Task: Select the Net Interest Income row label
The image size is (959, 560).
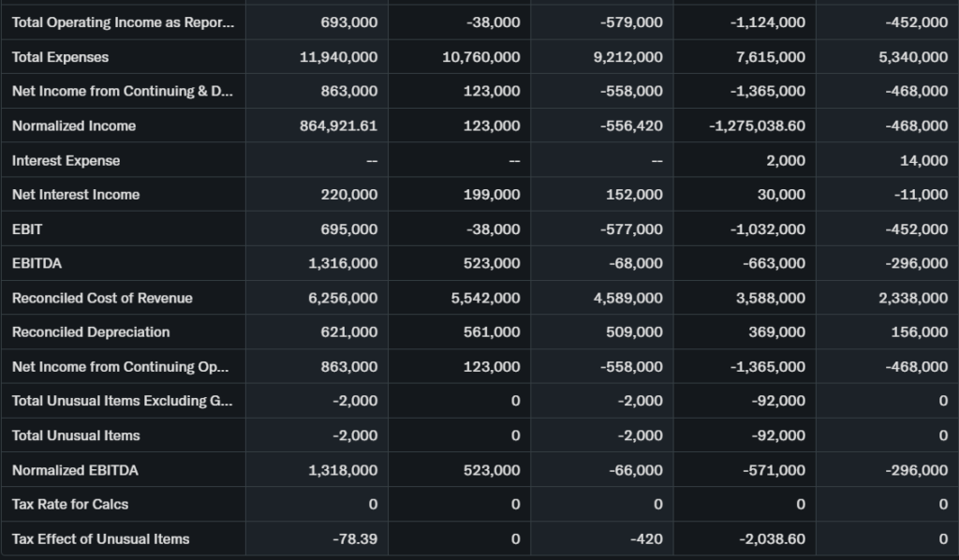Action: click(x=76, y=195)
